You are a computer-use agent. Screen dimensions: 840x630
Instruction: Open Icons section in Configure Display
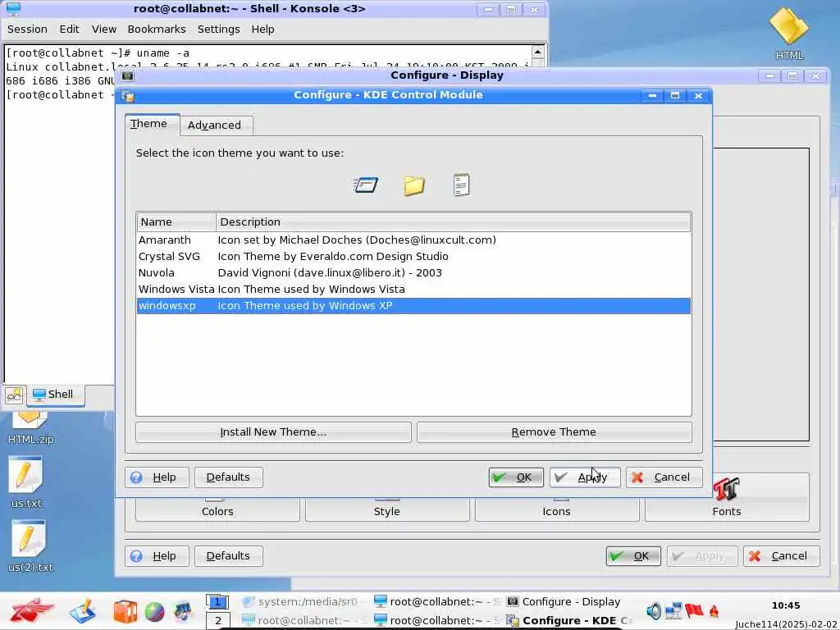point(557,509)
